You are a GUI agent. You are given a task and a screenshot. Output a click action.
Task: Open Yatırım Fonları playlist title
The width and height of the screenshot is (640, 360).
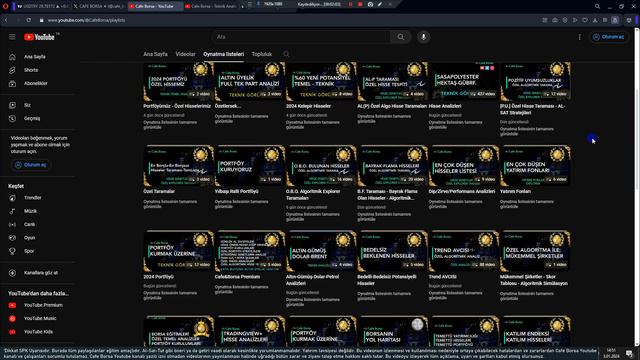coord(515,191)
